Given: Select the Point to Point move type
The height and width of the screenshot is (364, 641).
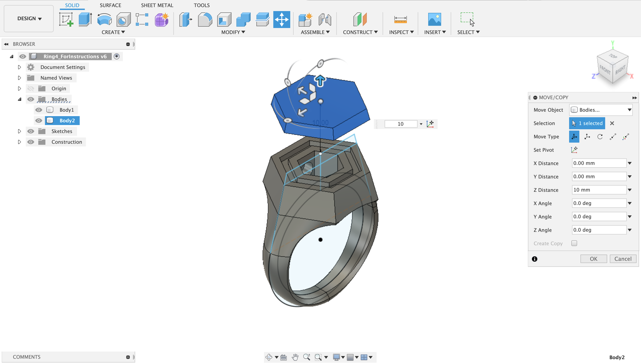Looking at the screenshot, I should click(x=613, y=136).
